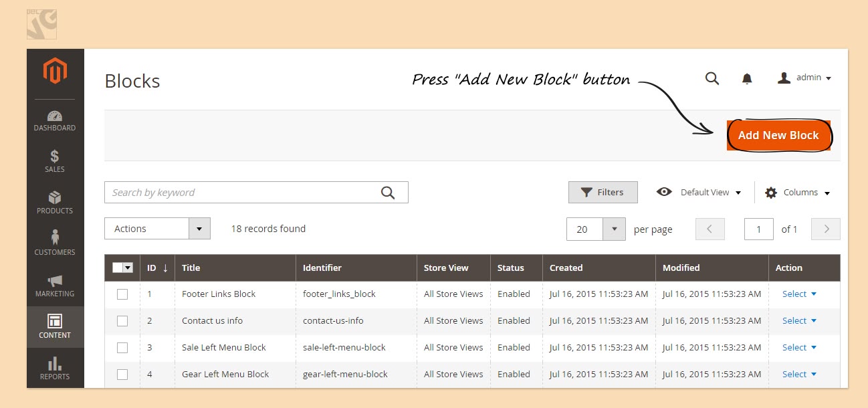Click the Magento logo in sidebar

click(x=55, y=71)
